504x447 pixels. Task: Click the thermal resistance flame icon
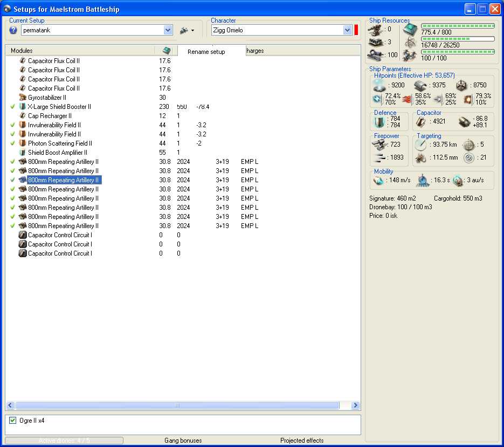point(408,100)
